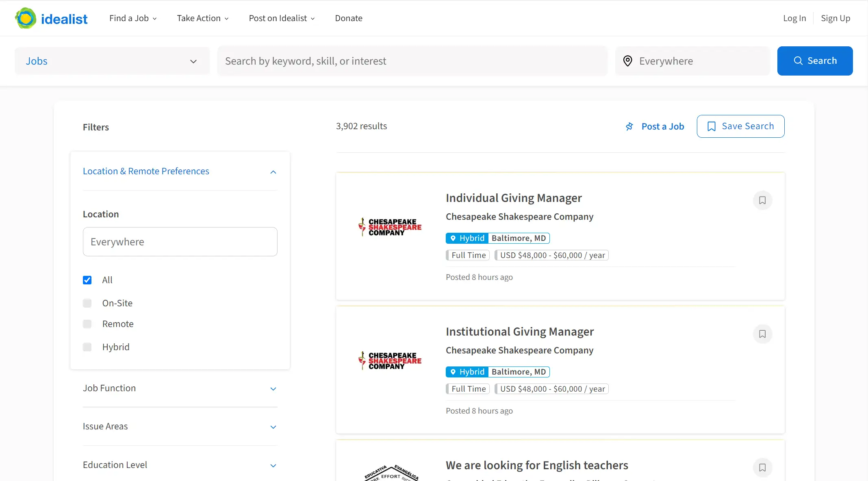Click the Chesapeake Shakespeare logo on Institutional Giving Manager

pyautogui.click(x=390, y=361)
